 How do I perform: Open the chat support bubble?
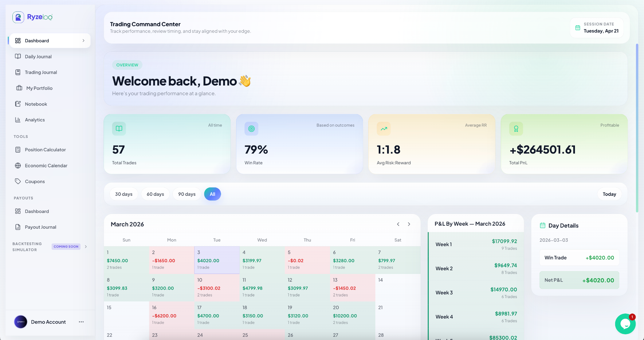[x=625, y=324]
